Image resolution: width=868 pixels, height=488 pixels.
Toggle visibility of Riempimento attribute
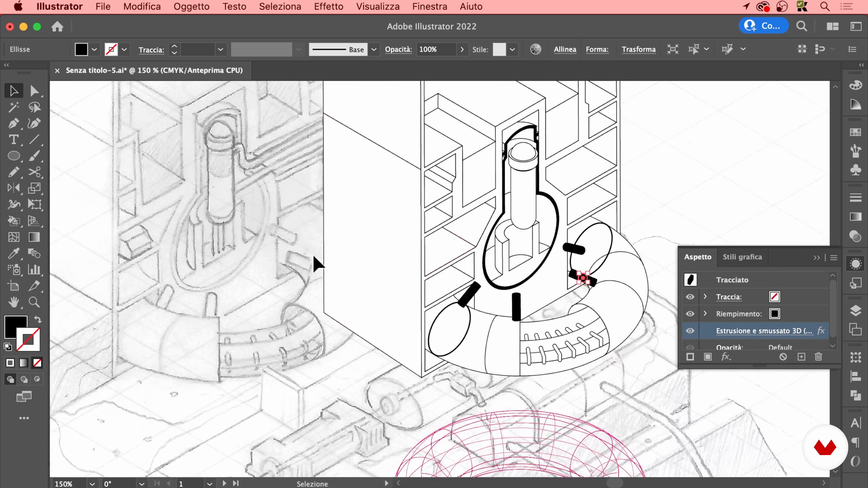tap(690, 314)
